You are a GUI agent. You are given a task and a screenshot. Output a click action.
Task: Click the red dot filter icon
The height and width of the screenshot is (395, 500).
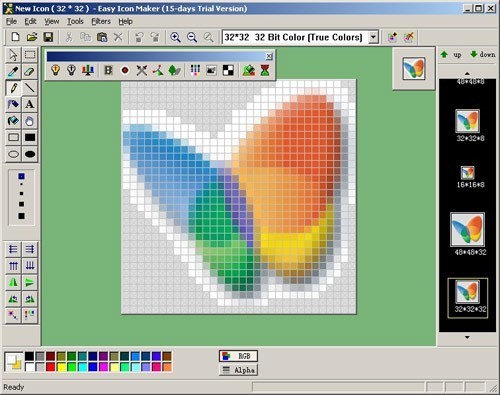(125, 70)
